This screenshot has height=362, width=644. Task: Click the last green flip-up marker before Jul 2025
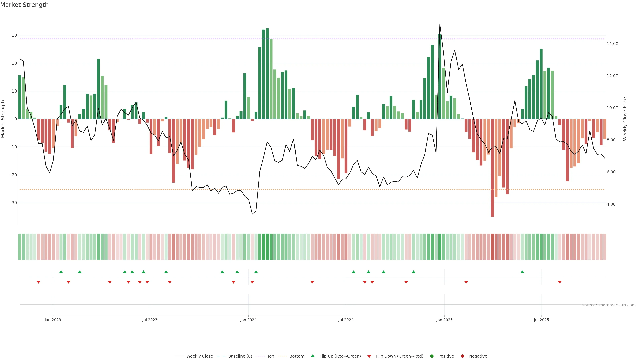tap(522, 272)
